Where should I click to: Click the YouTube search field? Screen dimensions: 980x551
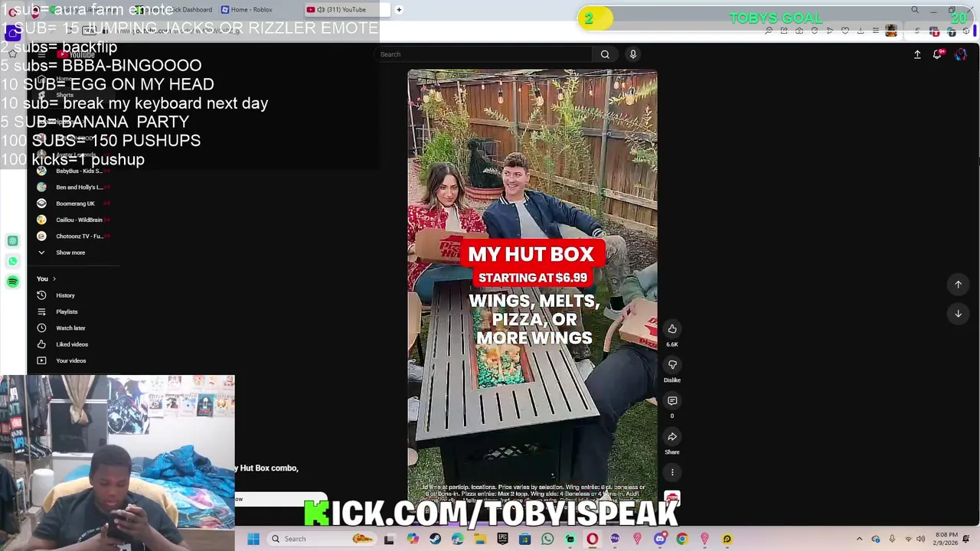coord(484,54)
